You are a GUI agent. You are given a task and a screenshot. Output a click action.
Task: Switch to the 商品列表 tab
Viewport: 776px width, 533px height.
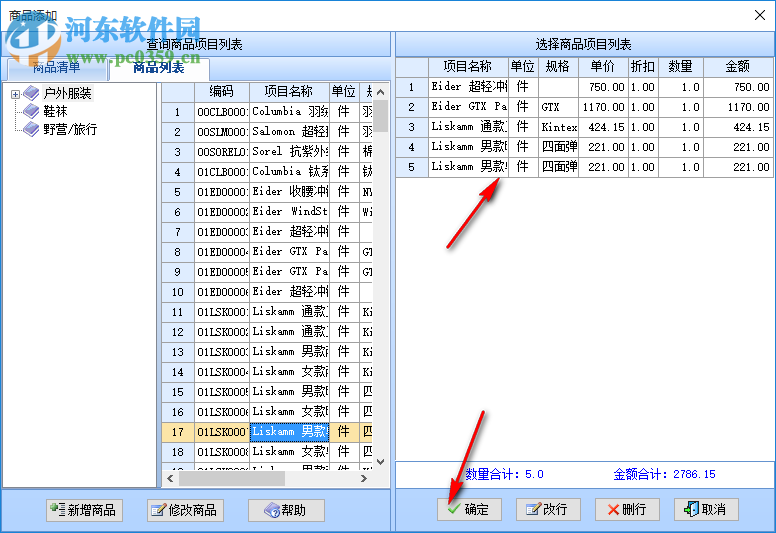click(x=159, y=67)
